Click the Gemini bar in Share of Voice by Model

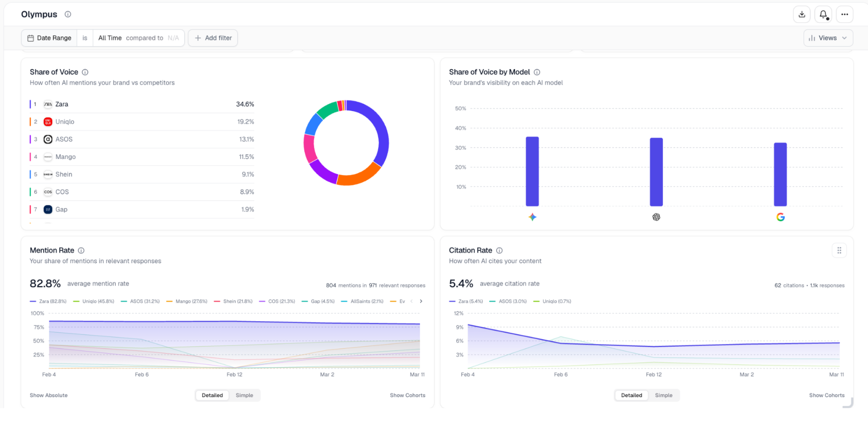point(532,171)
